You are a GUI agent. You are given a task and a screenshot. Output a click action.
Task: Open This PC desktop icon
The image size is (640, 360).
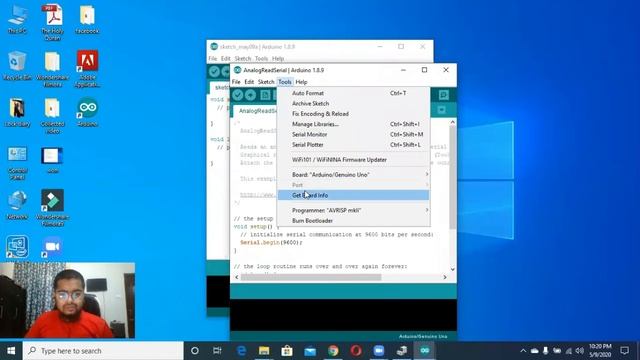17,19
